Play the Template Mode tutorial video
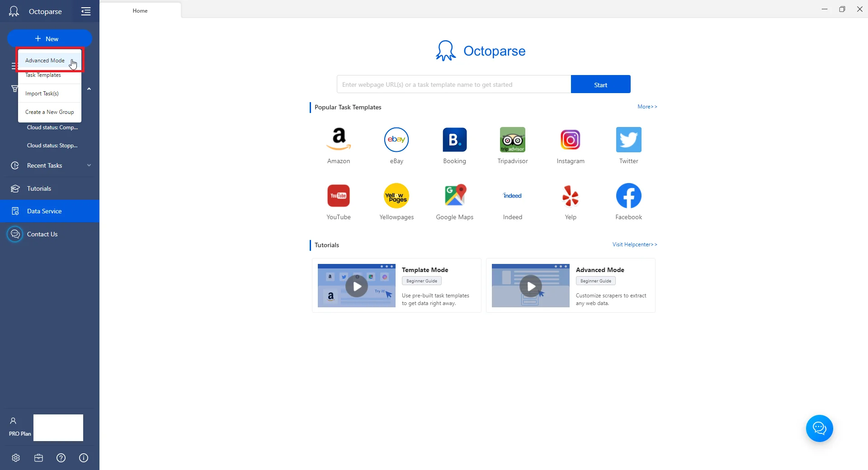 (x=357, y=286)
